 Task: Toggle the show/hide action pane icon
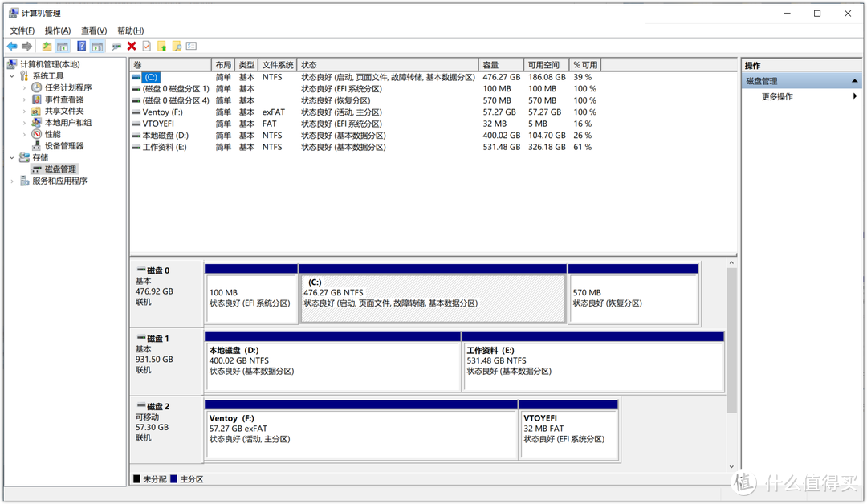pyautogui.click(x=98, y=46)
